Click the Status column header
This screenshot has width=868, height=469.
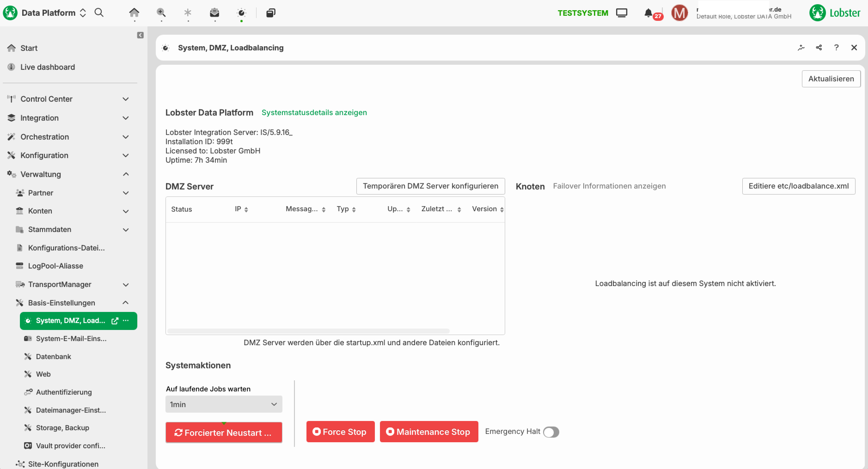coord(182,209)
